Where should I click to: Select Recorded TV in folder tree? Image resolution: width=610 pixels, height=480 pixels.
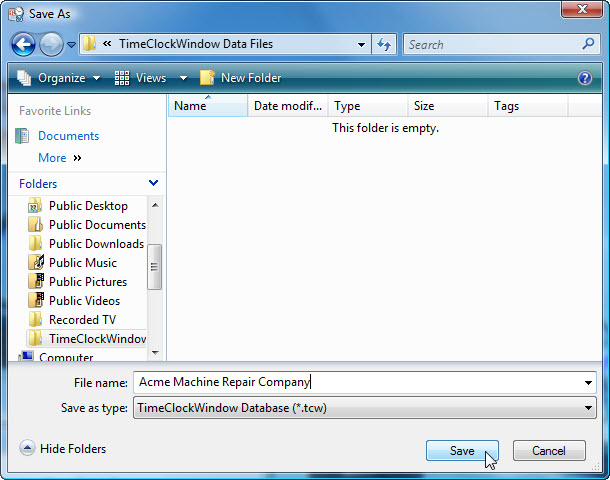82,320
